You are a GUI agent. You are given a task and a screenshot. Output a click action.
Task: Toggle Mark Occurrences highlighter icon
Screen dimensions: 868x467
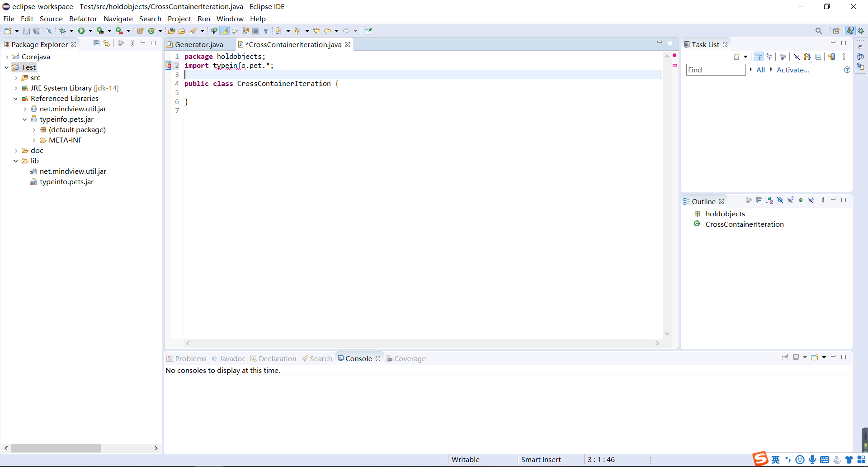[x=225, y=31]
